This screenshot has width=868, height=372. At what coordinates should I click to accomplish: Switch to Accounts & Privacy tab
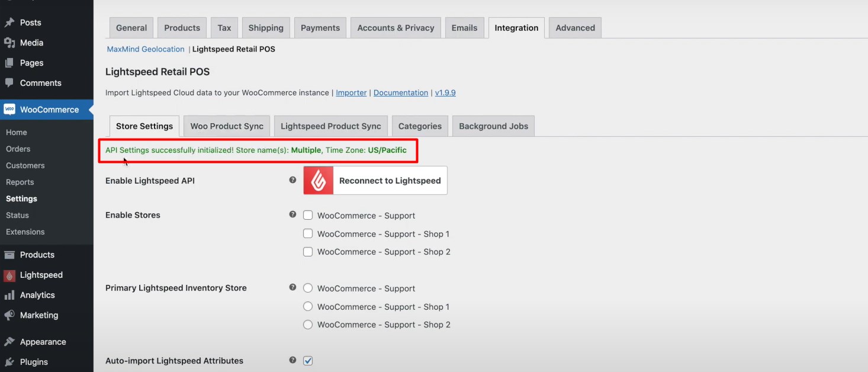[396, 28]
